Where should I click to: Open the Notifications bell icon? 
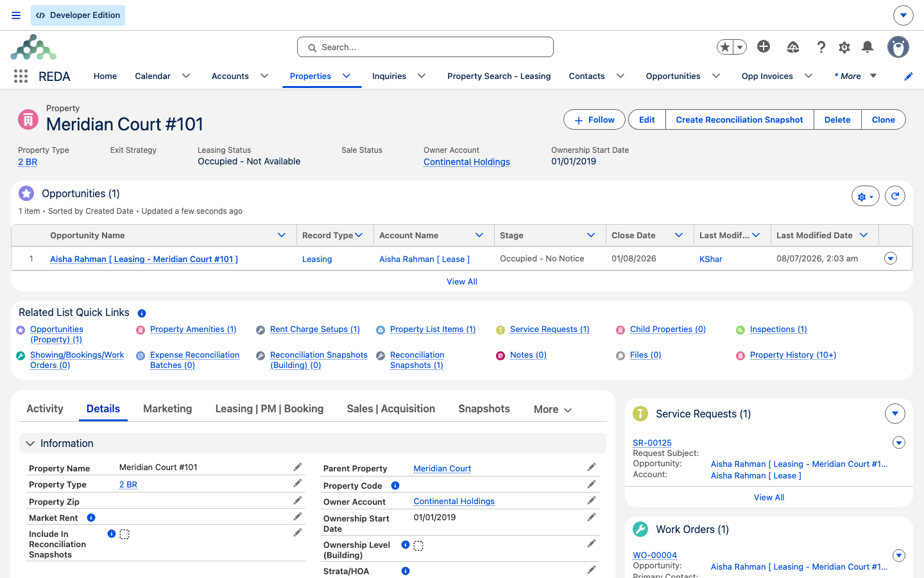pyautogui.click(x=868, y=47)
